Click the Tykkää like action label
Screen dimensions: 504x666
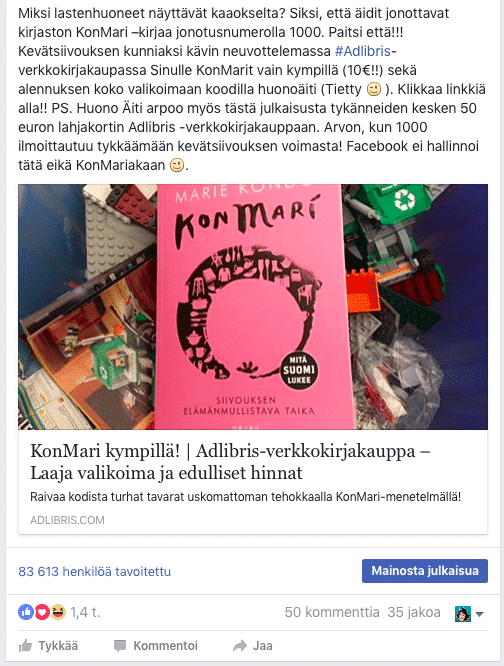coord(58,646)
